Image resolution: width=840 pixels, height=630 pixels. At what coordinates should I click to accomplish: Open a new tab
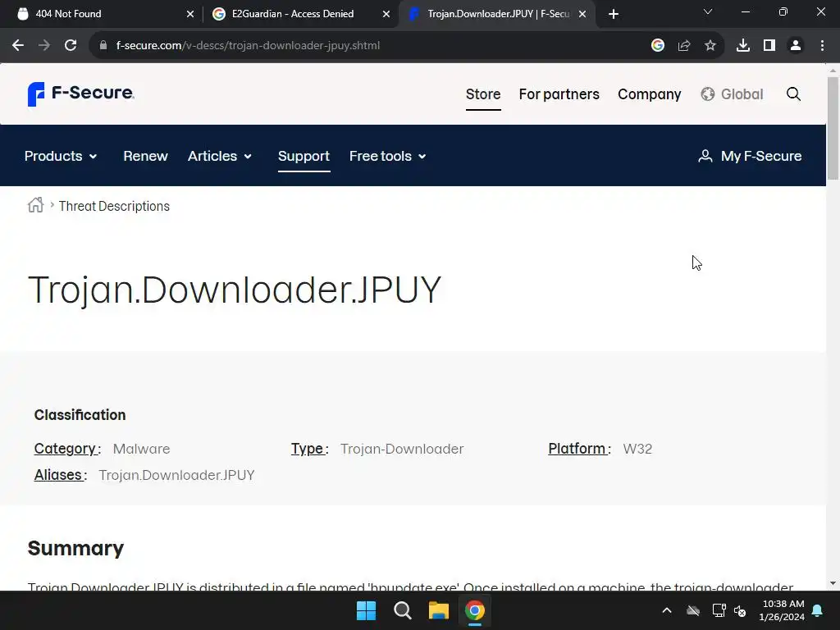click(614, 14)
